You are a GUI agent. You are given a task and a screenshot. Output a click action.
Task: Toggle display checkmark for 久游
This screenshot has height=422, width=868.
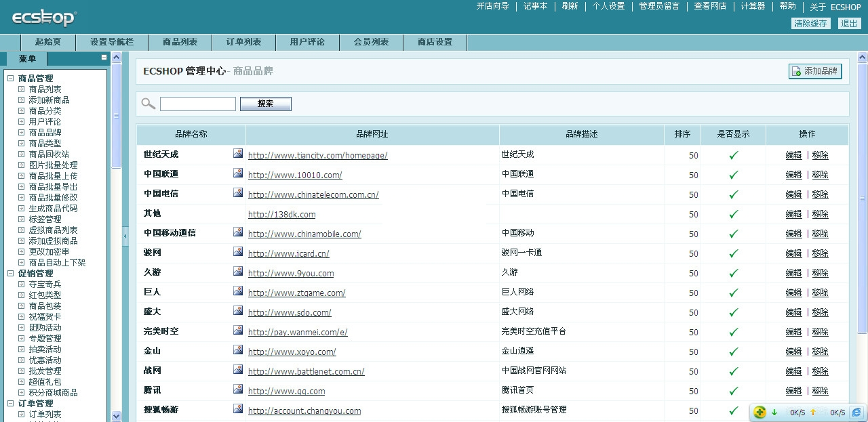click(x=733, y=273)
